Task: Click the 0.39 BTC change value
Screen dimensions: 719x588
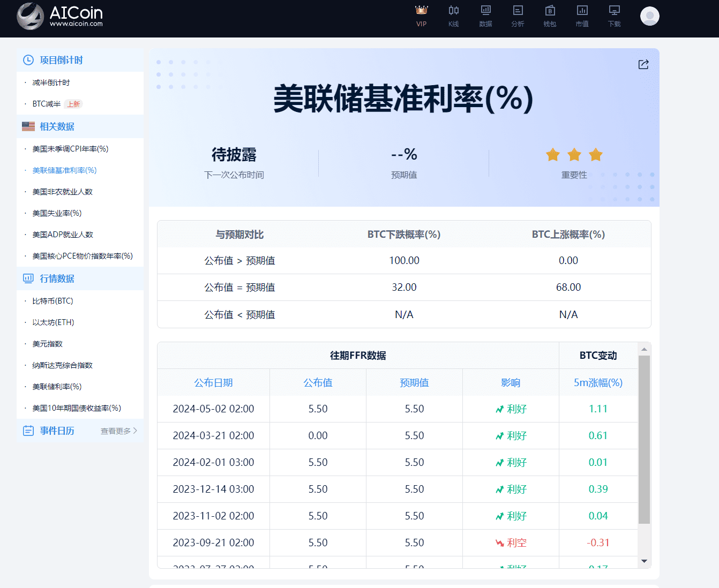Action: tap(598, 489)
